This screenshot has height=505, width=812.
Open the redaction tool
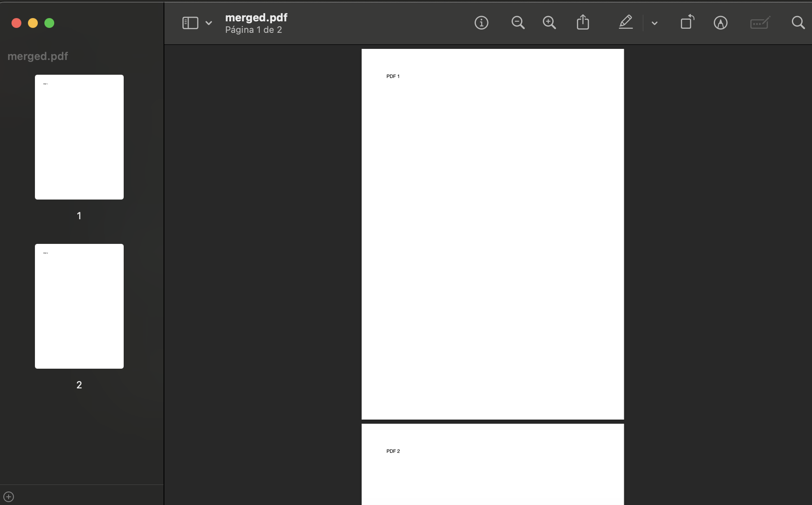coord(760,22)
